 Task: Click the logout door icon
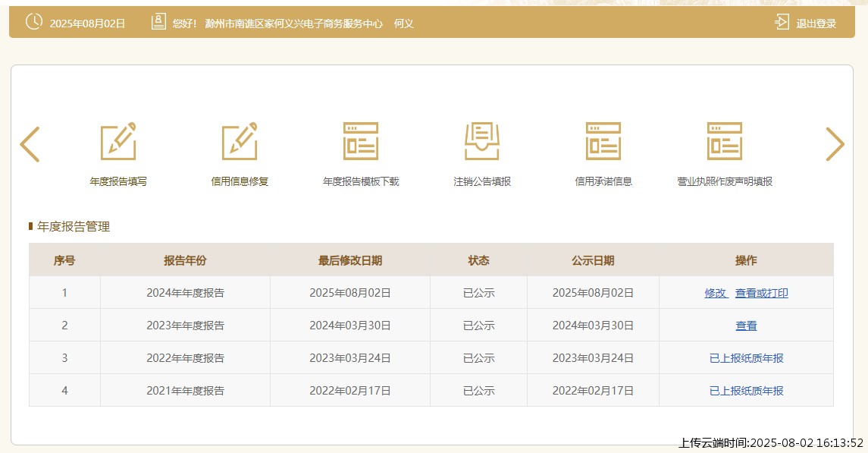point(782,22)
